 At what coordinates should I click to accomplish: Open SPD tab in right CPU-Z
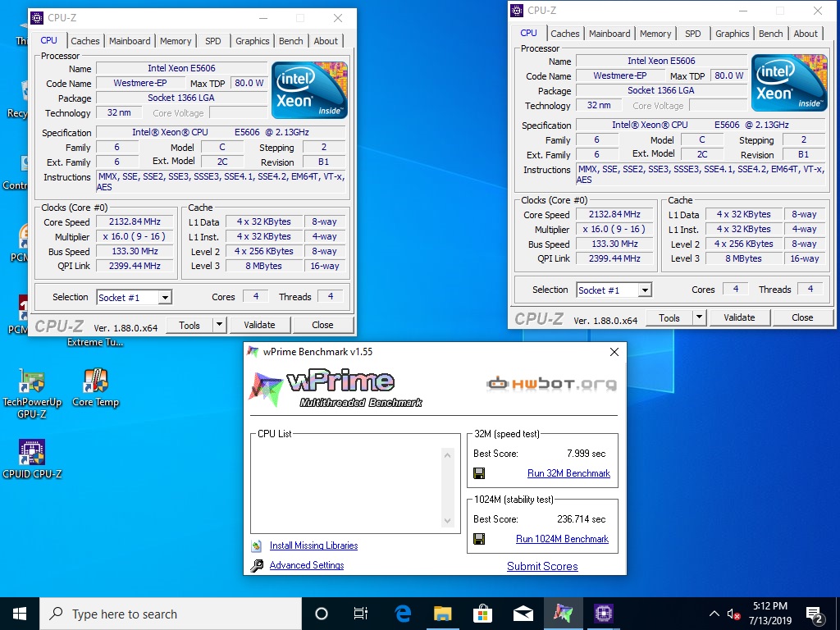692,33
